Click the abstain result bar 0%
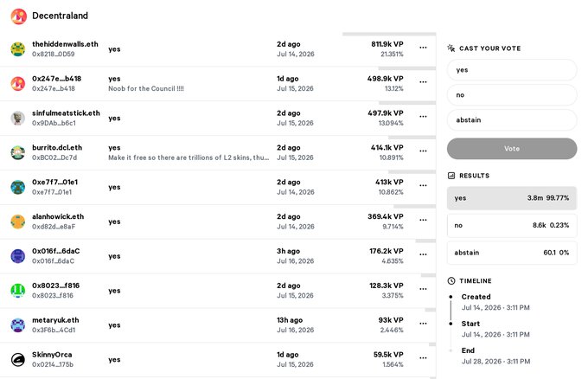588x379 pixels. click(x=512, y=253)
